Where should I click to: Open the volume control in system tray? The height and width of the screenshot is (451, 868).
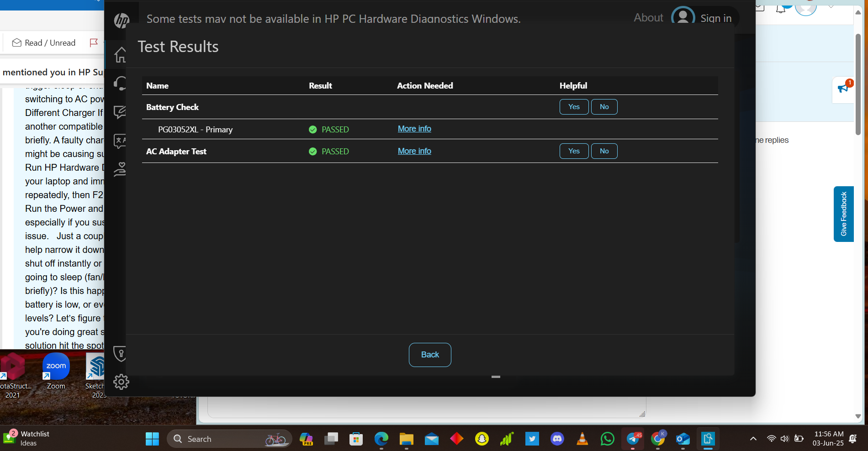pyautogui.click(x=785, y=439)
